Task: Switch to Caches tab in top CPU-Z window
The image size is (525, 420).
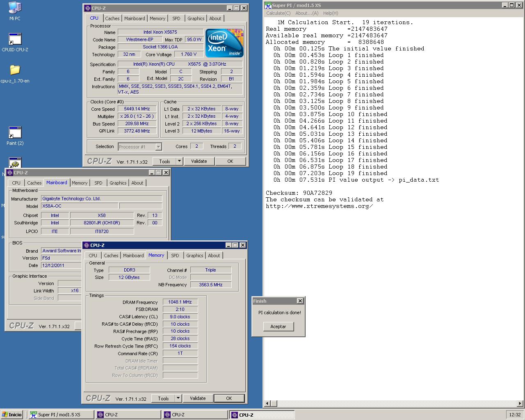Action: (x=112, y=18)
